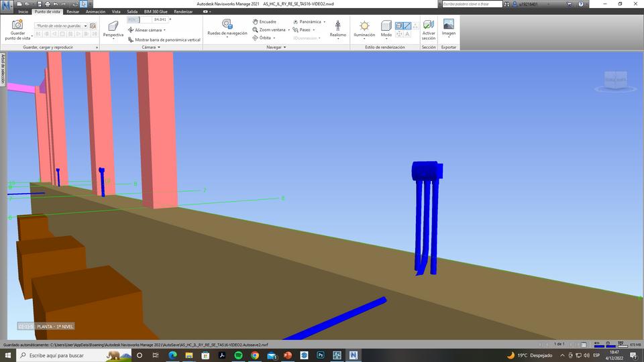
Task: Click keyword search input box
Action: click(472, 4)
